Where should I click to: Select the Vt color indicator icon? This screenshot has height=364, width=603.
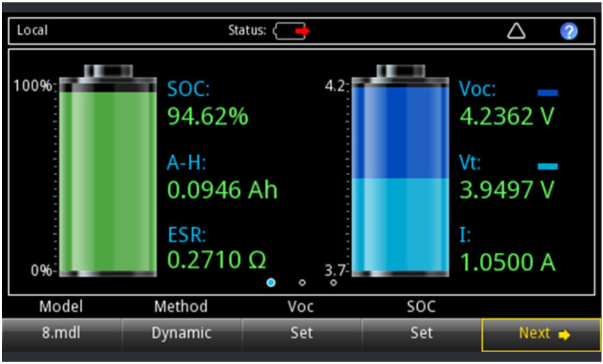tap(546, 167)
